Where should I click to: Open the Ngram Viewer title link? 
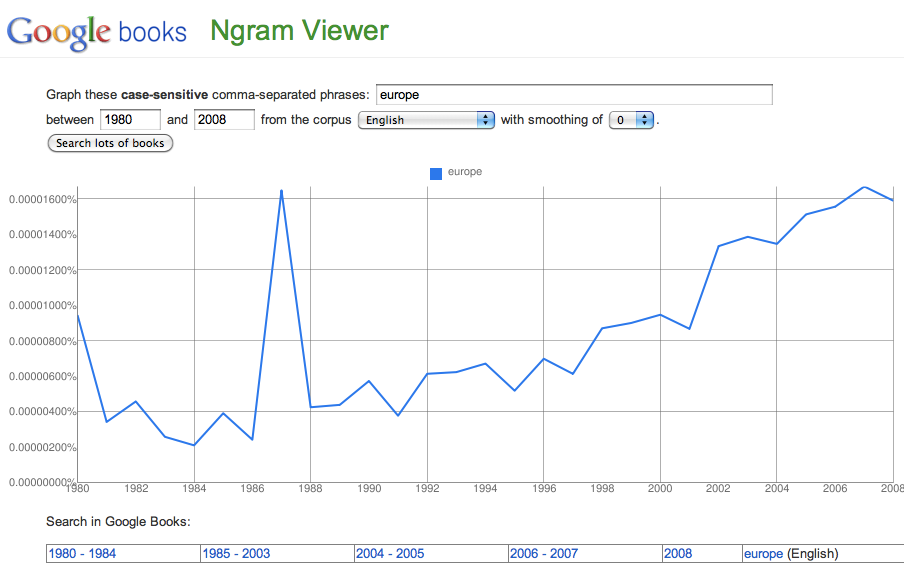[299, 31]
